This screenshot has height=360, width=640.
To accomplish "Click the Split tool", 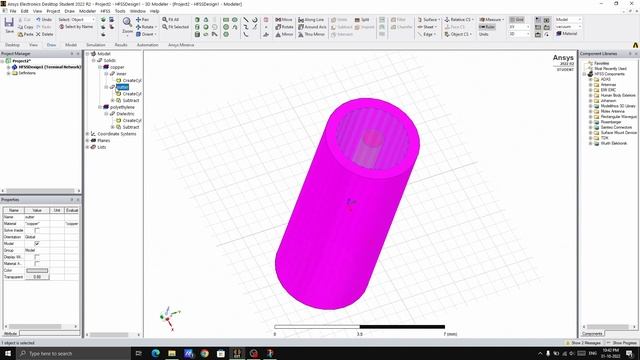I will (x=362, y=20).
